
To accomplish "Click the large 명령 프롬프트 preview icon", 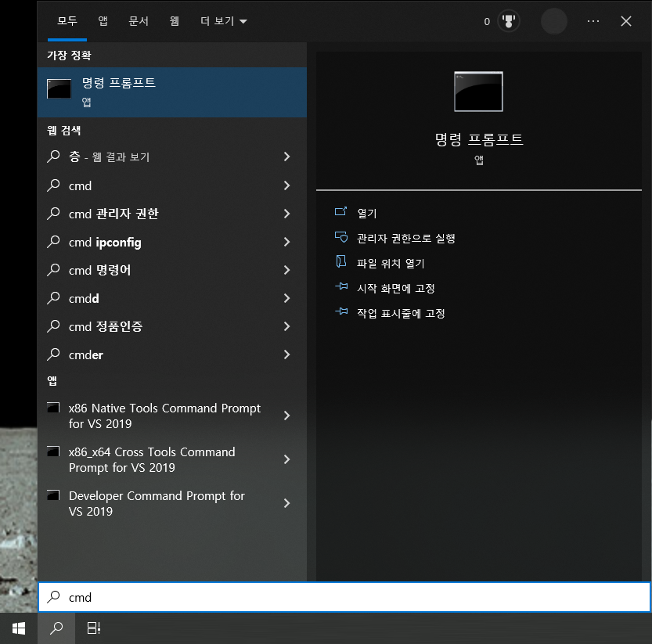I will (477, 92).
